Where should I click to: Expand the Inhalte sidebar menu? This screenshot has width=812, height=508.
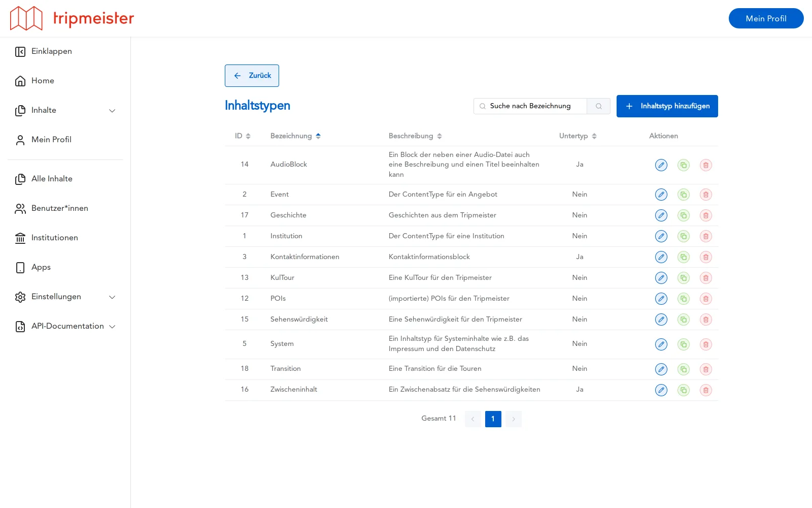[65, 110]
